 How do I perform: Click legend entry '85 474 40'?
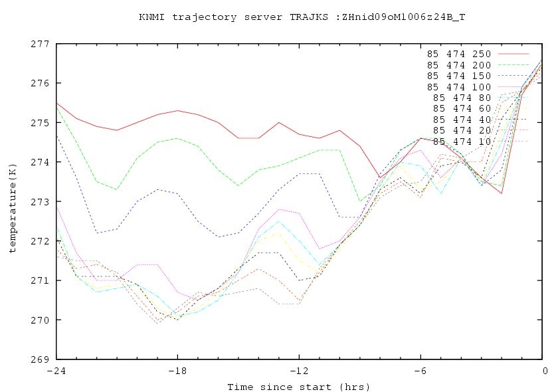pos(462,120)
